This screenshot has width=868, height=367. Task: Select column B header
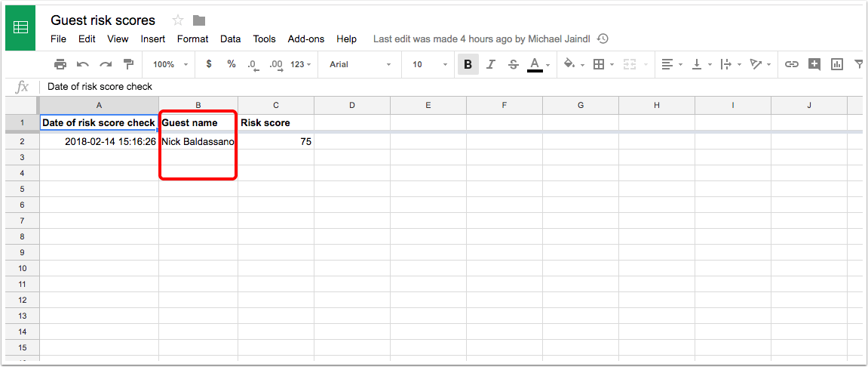click(198, 105)
